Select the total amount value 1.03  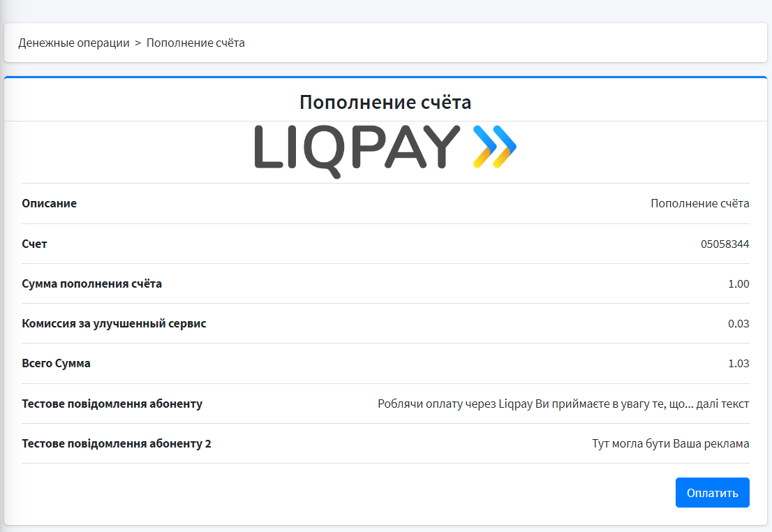point(738,363)
